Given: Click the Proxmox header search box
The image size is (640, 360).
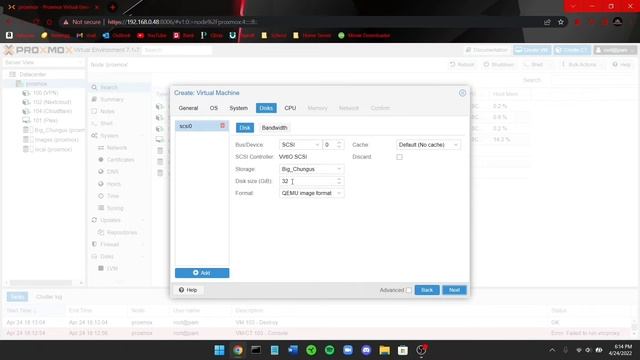Looking at the screenshot, I should [x=177, y=50].
